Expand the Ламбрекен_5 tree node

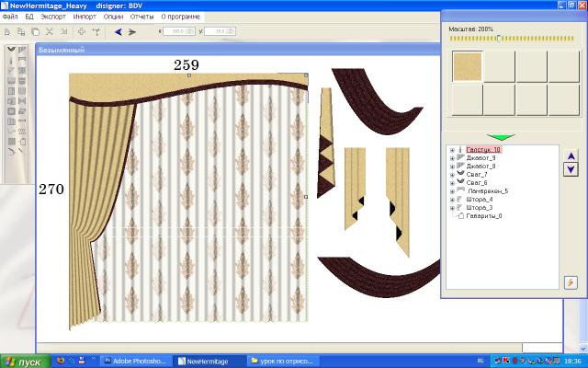tap(452, 191)
